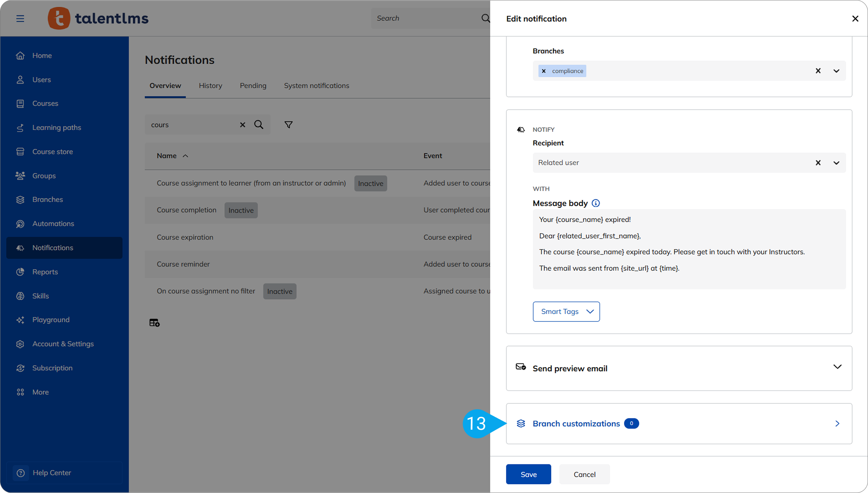868x493 pixels.
Task: Open Branch customizations
Action: pos(679,424)
